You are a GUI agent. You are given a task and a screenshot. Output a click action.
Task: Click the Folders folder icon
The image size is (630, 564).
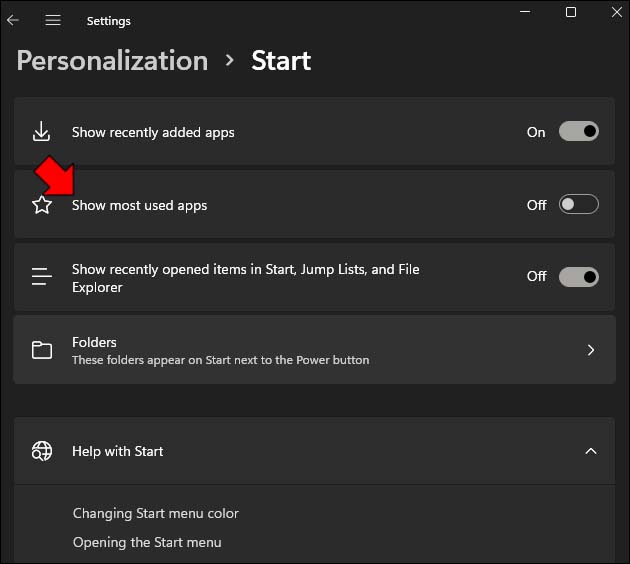(x=41, y=350)
